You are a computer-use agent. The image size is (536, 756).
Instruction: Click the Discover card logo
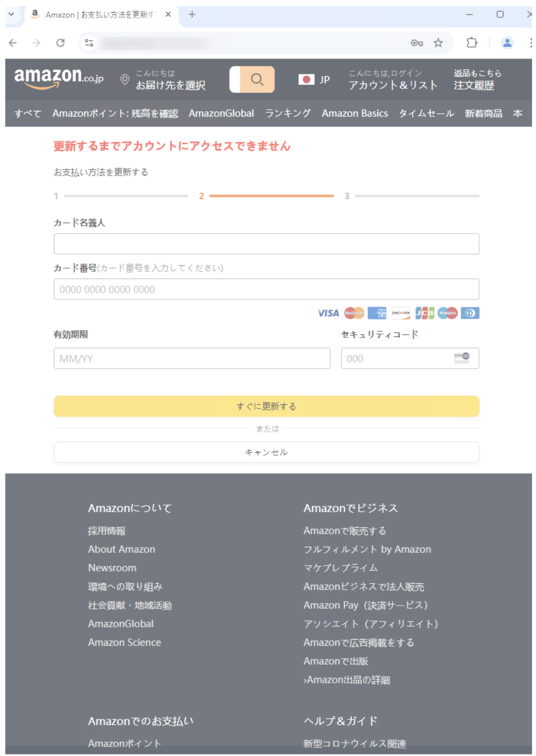[x=401, y=313]
